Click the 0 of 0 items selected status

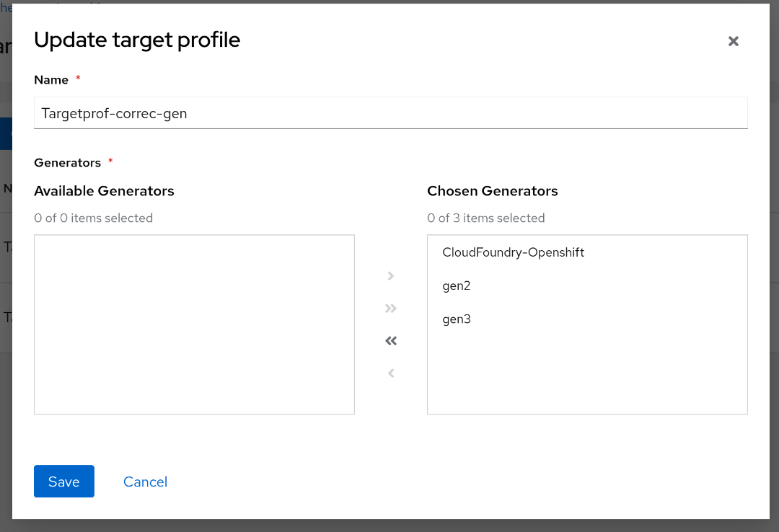93,218
